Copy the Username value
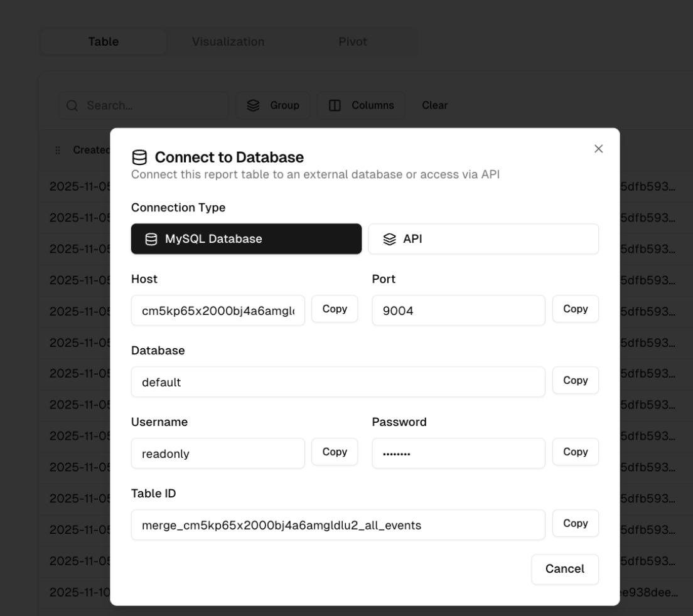The height and width of the screenshot is (616, 693). pyautogui.click(x=335, y=452)
